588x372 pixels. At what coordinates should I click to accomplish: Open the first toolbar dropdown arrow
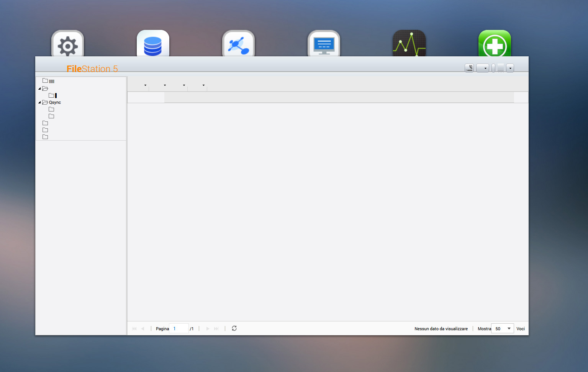(145, 85)
